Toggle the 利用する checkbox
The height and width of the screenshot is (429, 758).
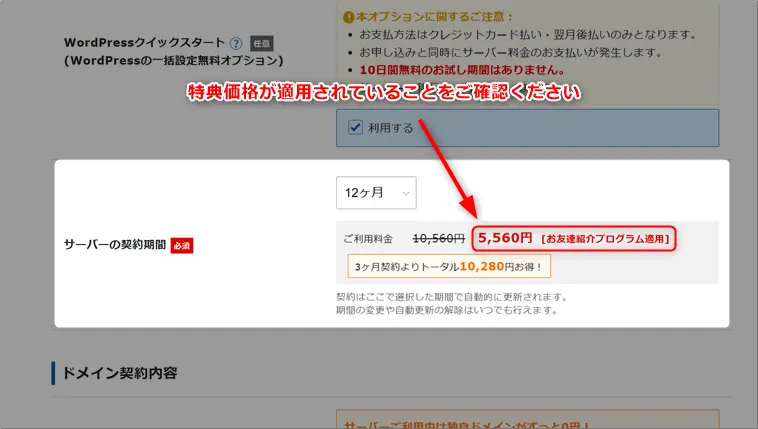355,127
